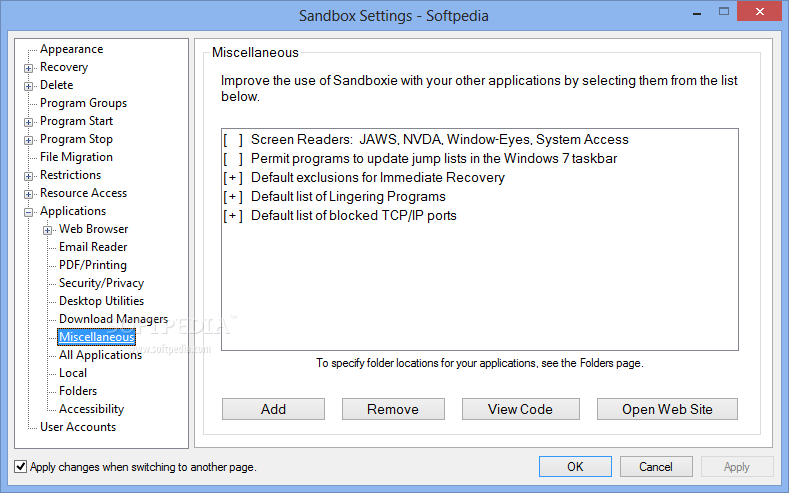The width and height of the screenshot is (789, 493).
Task: Select Restrictions in the tree
Action: [70, 175]
